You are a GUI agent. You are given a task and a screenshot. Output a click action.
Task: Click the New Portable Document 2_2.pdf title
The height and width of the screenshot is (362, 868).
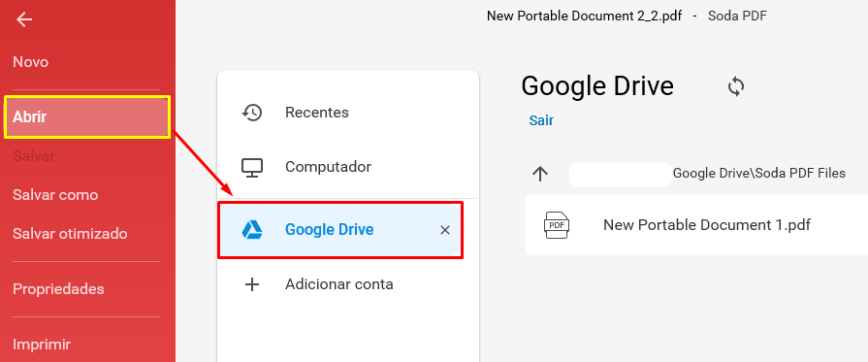[x=584, y=16]
